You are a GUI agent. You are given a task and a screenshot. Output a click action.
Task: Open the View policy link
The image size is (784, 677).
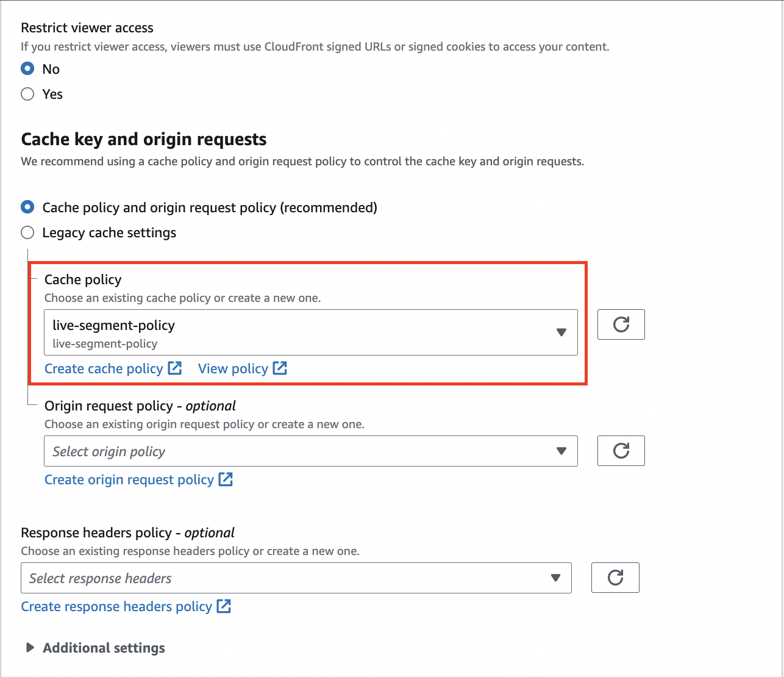tap(233, 369)
